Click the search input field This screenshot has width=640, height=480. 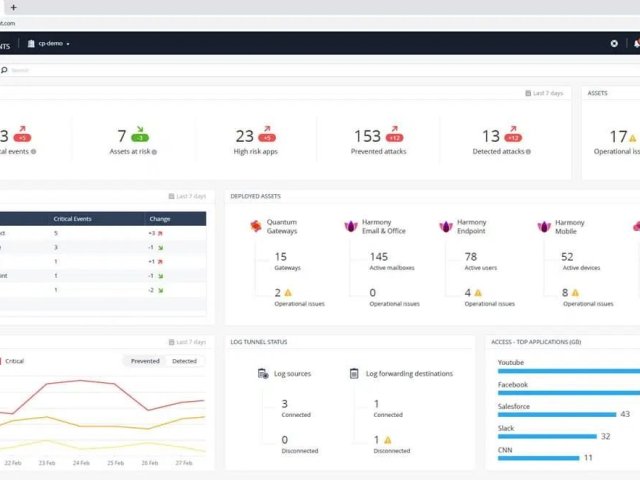(100, 70)
